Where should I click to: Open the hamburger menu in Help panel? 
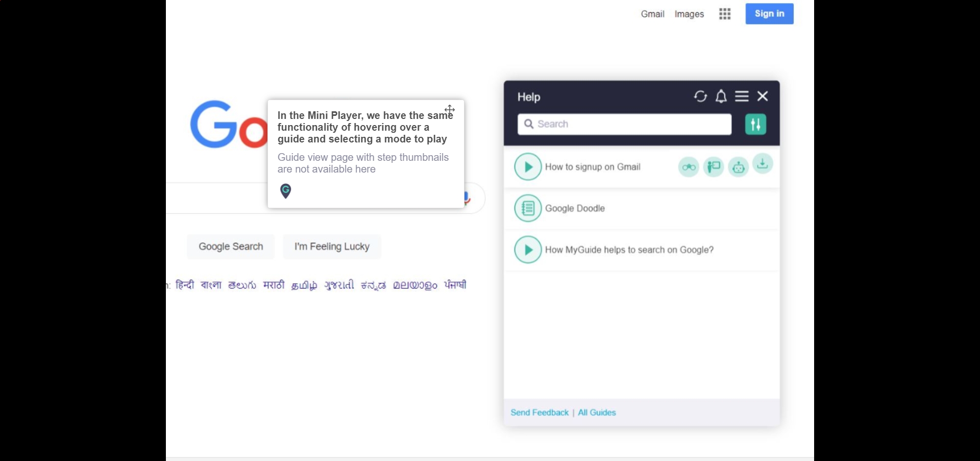(x=742, y=96)
